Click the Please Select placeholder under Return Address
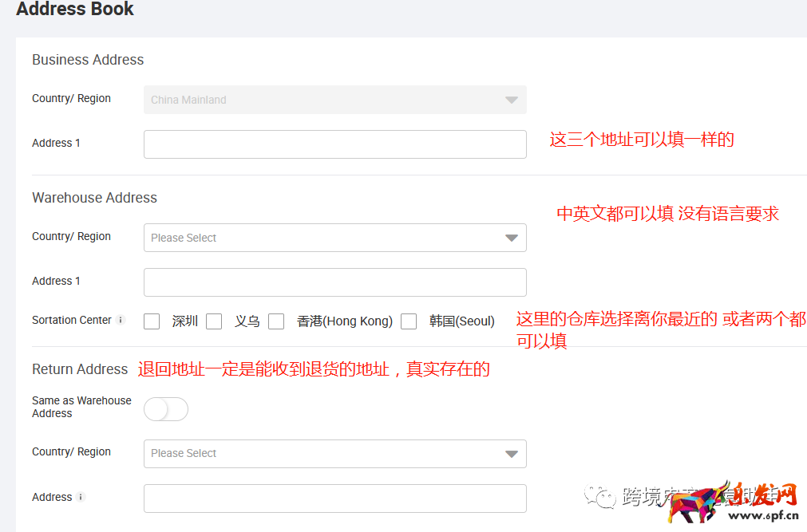807x532 pixels. (x=184, y=452)
